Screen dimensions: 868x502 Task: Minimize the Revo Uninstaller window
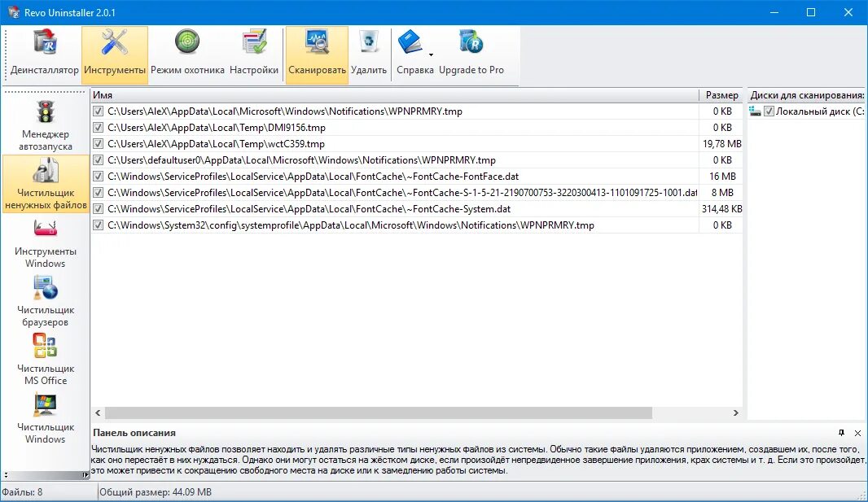coord(774,12)
